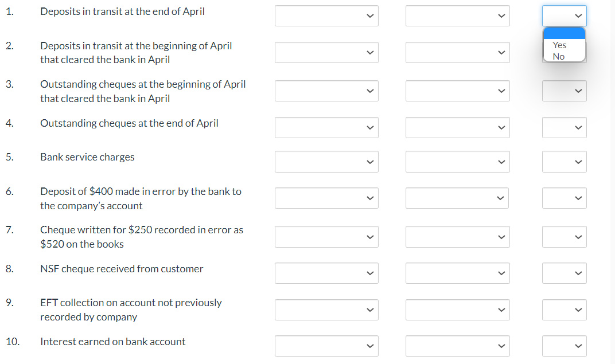
Task: Select "Yes" in the open dropdown list
Action: point(559,45)
